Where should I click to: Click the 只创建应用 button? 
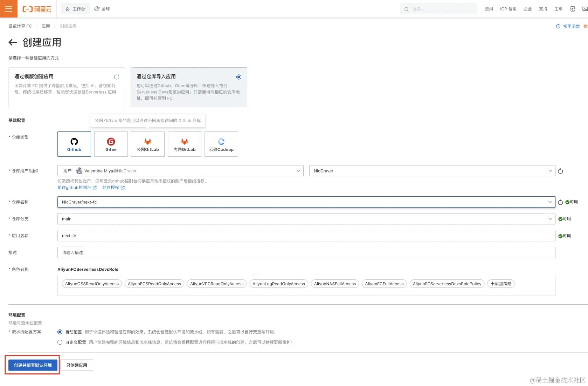click(x=77, y=365)
